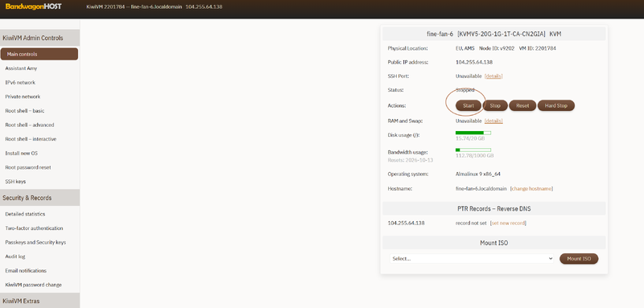Go to SSH keys page
The height and width of the screenshot is (308, 644).
15,182
